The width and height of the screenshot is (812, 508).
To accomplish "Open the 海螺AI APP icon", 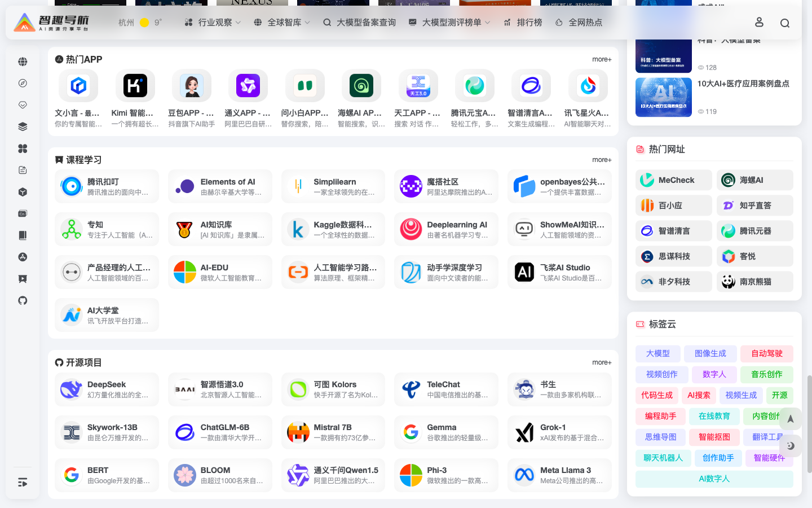I will coord(361,86).
